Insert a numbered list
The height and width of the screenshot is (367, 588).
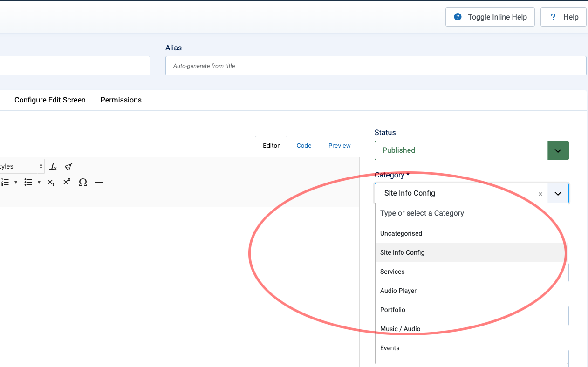6,182
